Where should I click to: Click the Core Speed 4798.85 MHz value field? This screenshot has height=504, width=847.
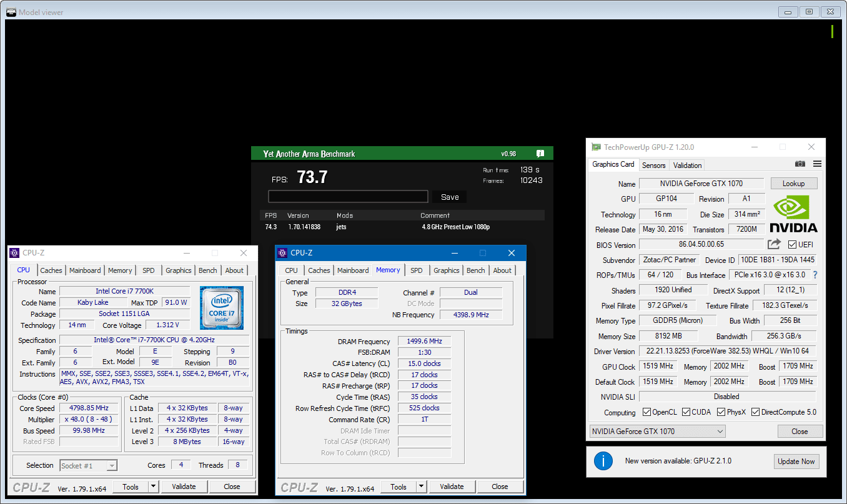click(x=89, y=408)
